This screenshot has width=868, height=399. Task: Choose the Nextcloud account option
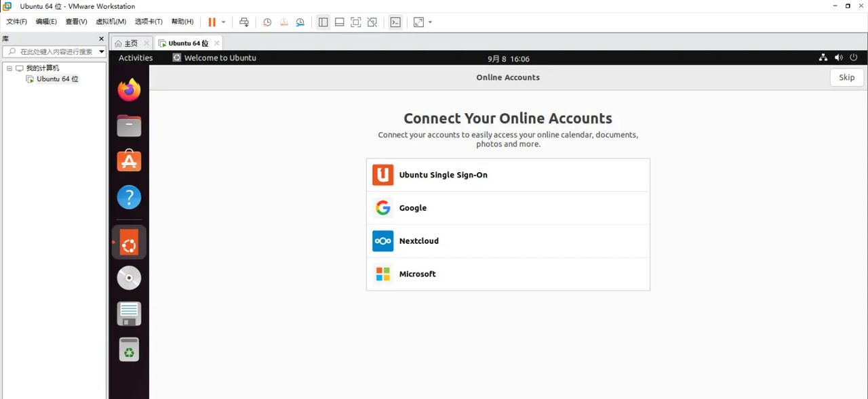(x=508, y=241)
